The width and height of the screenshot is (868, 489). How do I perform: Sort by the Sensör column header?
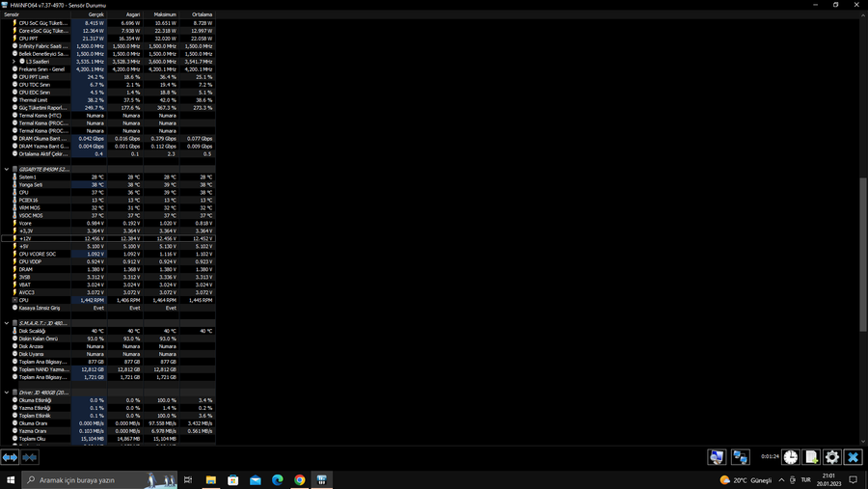[x=36, y=14]
